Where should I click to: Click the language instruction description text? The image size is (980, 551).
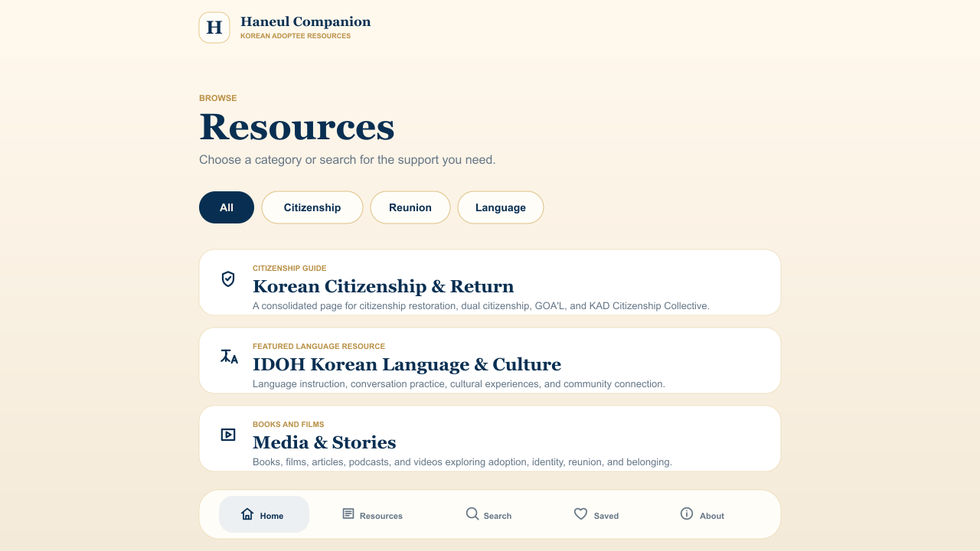[x=459, y=384]
